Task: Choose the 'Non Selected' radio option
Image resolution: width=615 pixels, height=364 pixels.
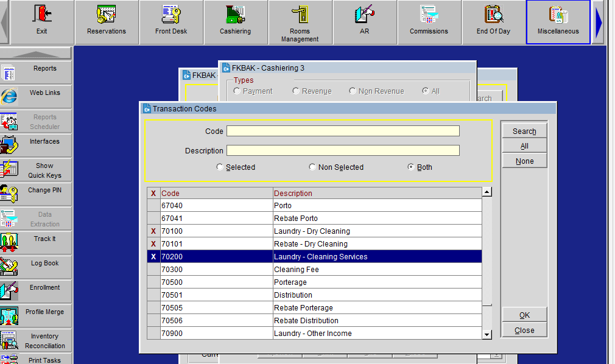Action: point(312,167)
